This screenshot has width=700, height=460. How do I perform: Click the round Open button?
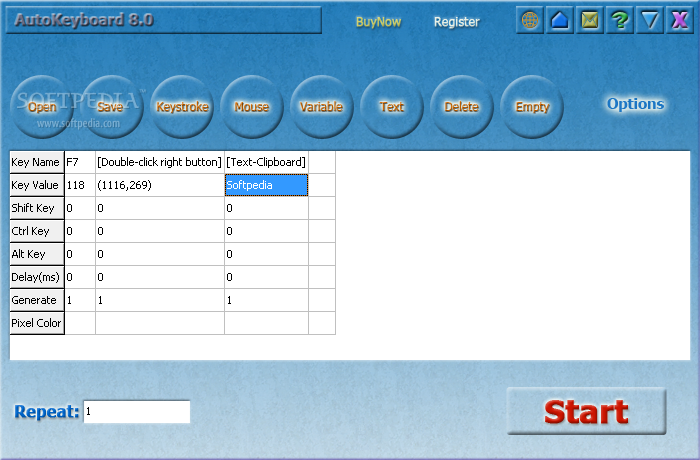[x=42, y=107]
